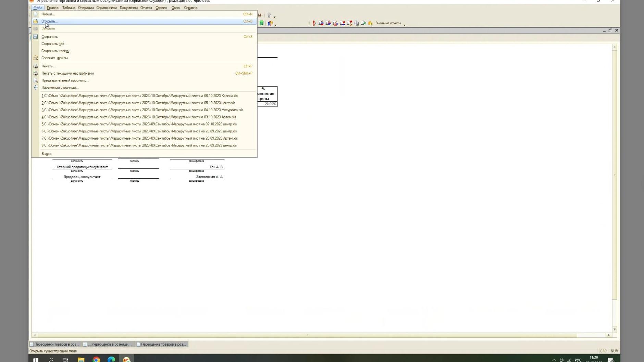Switch to Переоценки товаров в роз... window tab
This screenshot has width=644, height=362.
tap(55, 344)
